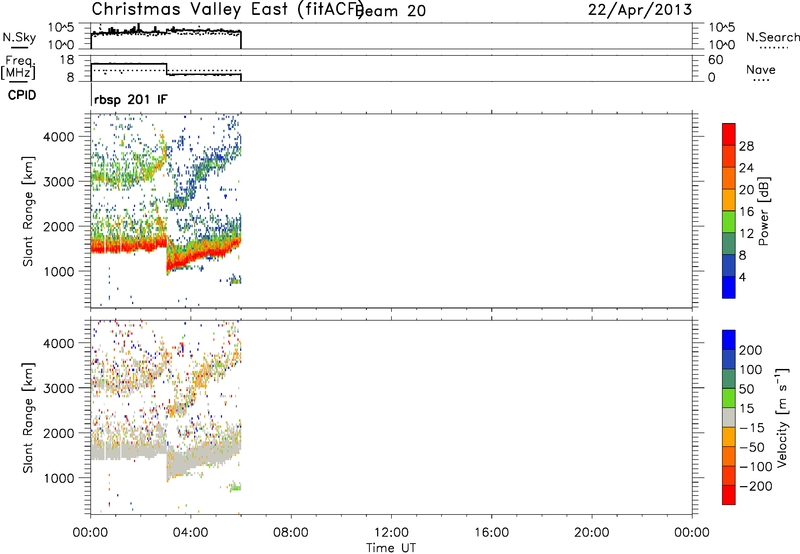Click the '2000' tick of the velocity panel
800x554 pixels.
tap(58, 433)
